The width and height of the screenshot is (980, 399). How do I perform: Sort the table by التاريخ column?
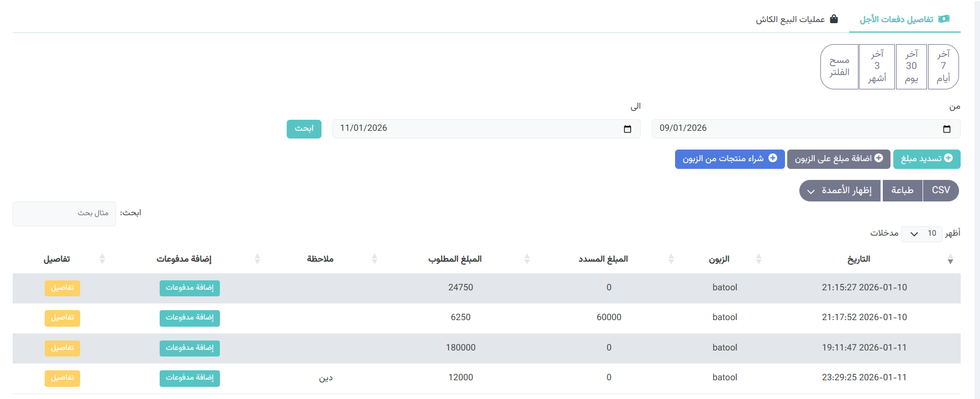(x=858, y=259)
